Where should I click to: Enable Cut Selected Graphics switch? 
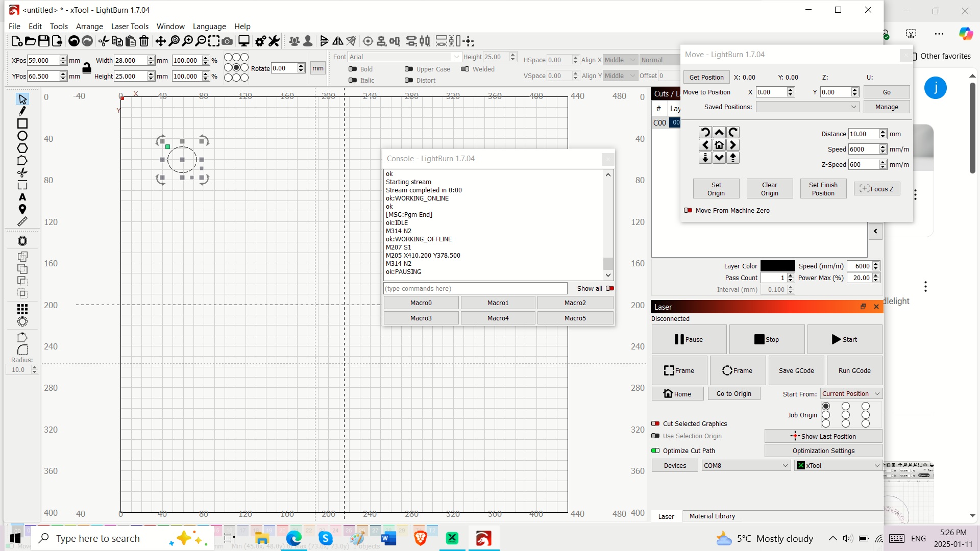656,424
